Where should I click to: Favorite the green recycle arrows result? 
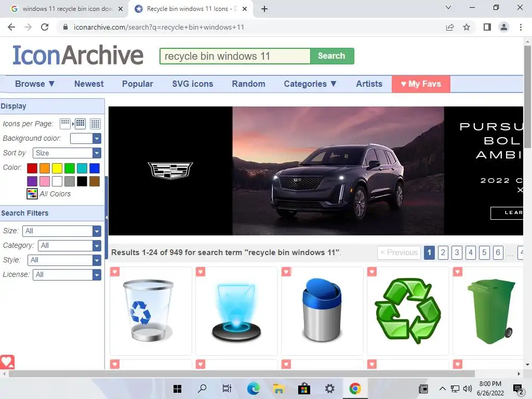[372, 272]
